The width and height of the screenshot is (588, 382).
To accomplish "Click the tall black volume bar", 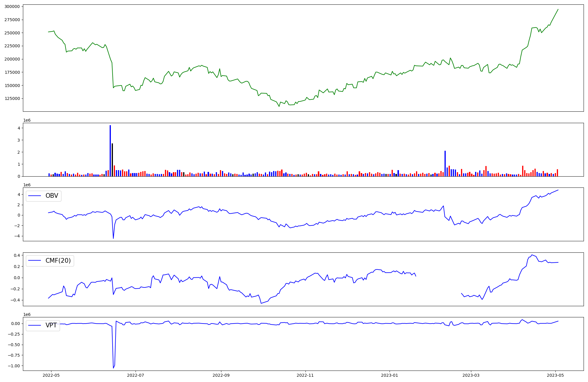I will (x=112, y=160).
